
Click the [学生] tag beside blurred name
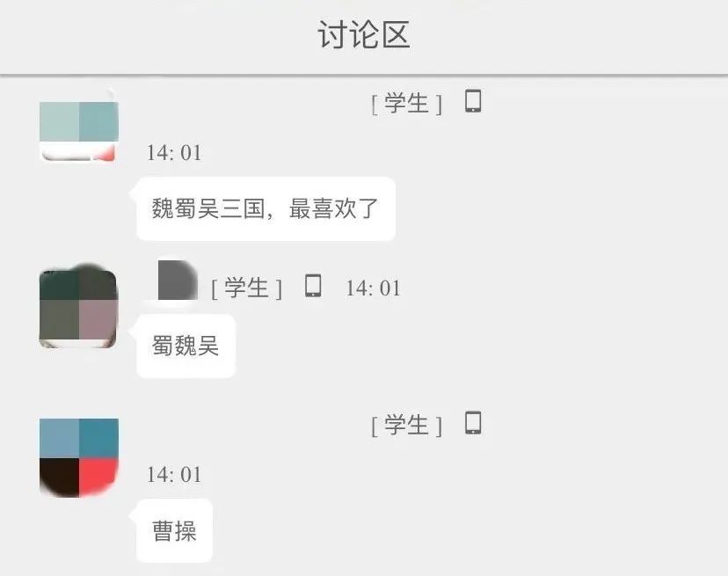246,288
